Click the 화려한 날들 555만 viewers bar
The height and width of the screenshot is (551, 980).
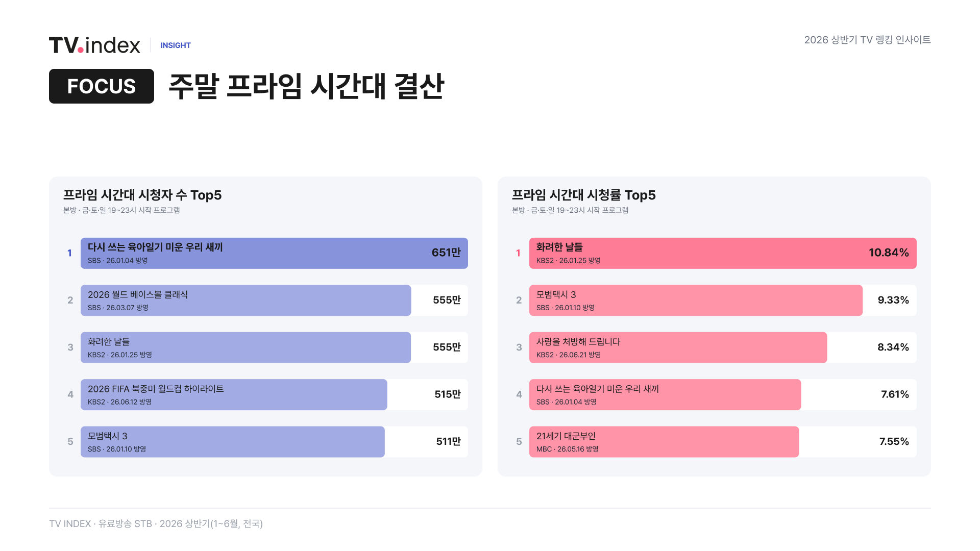(274, 347)
